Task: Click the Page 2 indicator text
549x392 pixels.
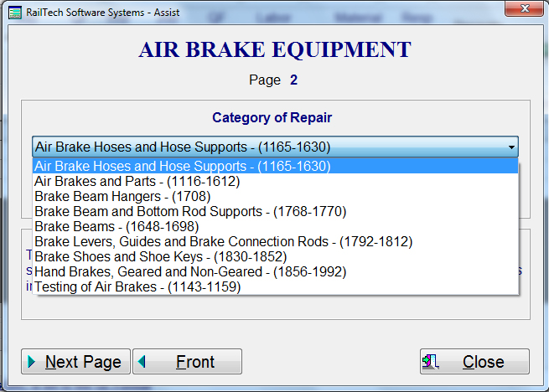Action: coord(273,80)
